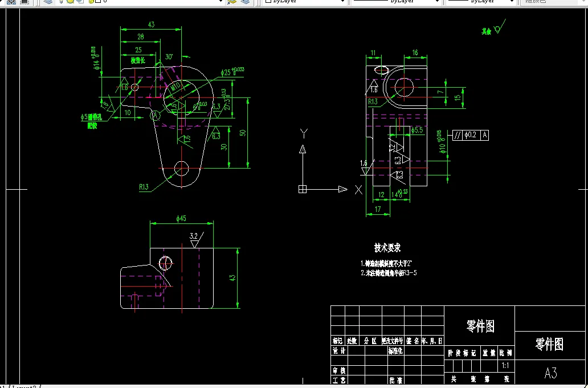Select the UCS origin icon square
This screenshot has height=388, width=588.
pyautogui.click(x=303, y=189)
